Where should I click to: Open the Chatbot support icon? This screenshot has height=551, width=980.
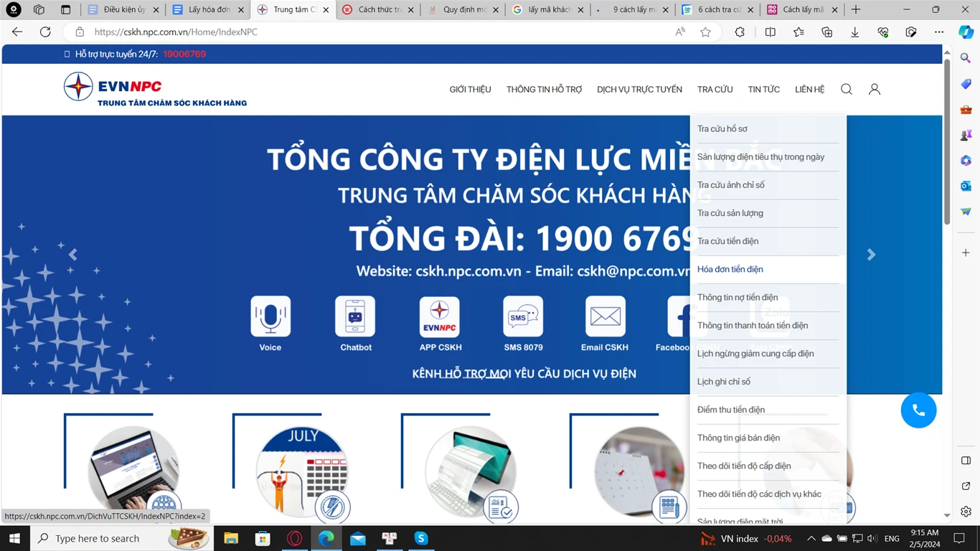coord(355,316)
